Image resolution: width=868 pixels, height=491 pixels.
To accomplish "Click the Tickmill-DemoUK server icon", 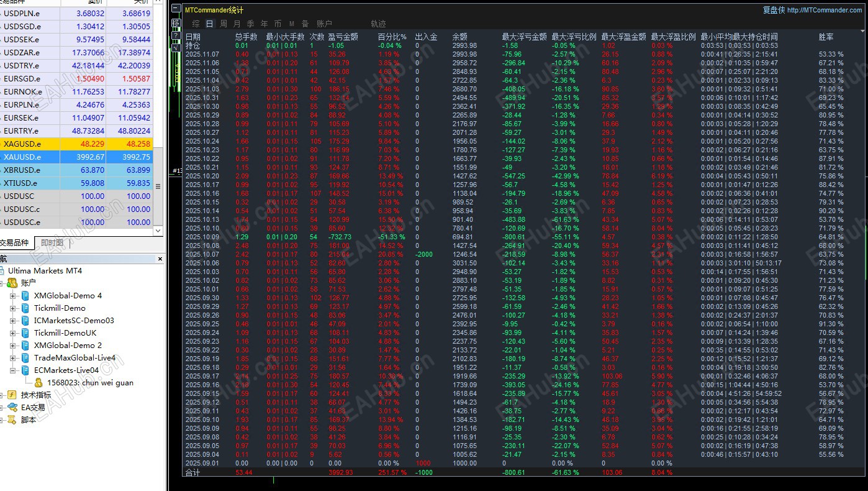I will pyautogui.click(x=25, y=333).
